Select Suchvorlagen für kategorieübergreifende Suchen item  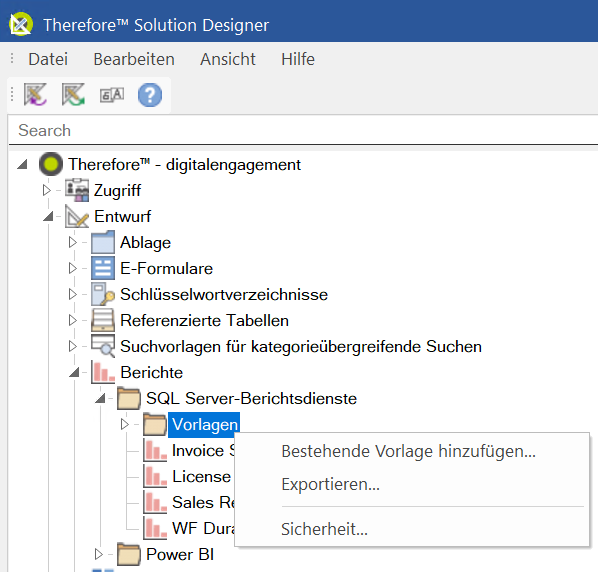tap(301, 346)
